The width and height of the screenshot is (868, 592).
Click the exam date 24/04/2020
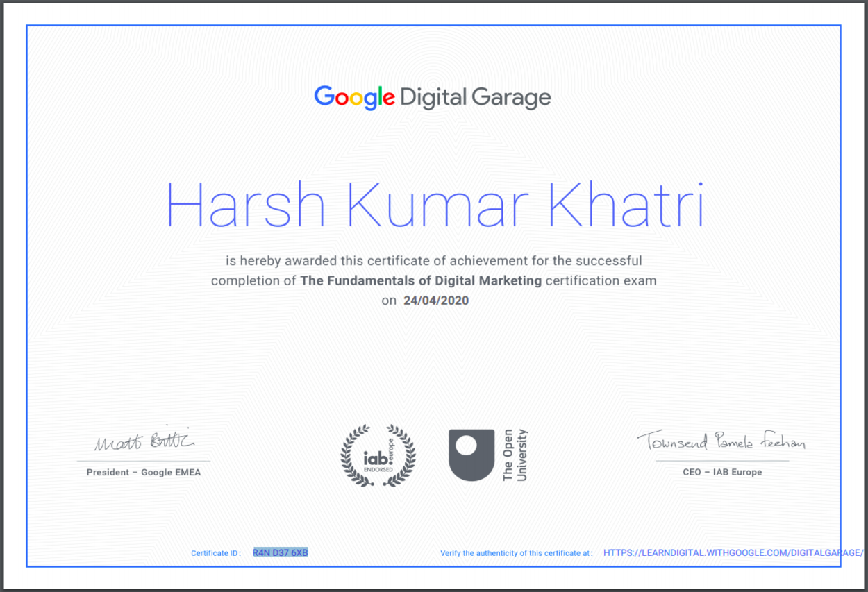pos(436,301)
